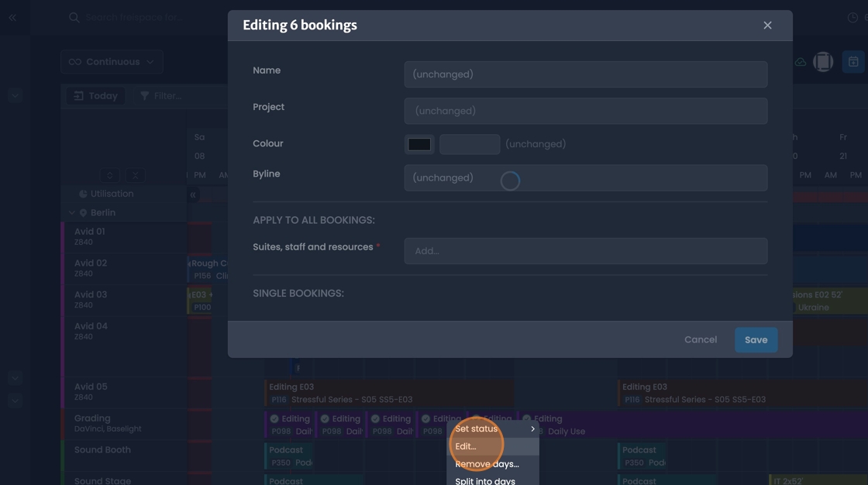Click the location pin icon beside Berlin
The height and width of the screenshot is (485, 868).
click(84, 212)
